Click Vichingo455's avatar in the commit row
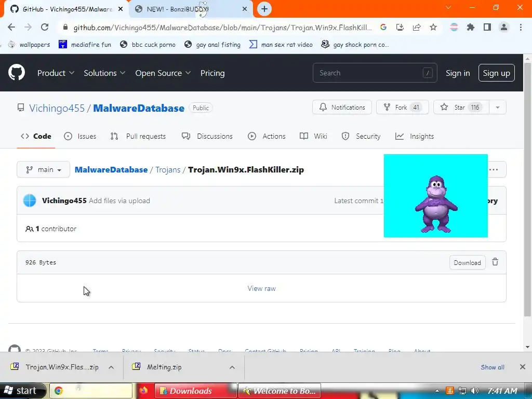The width and height of the screenshot is (532, 399). (30, 201)
